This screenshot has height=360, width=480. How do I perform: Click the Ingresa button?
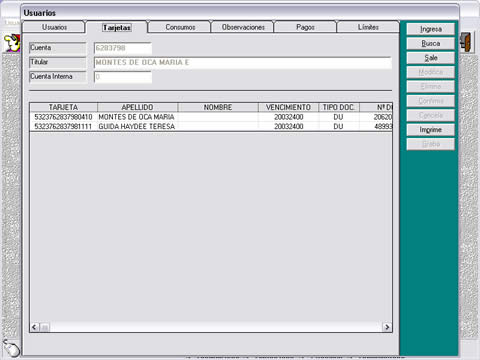[x=431, y=29]
